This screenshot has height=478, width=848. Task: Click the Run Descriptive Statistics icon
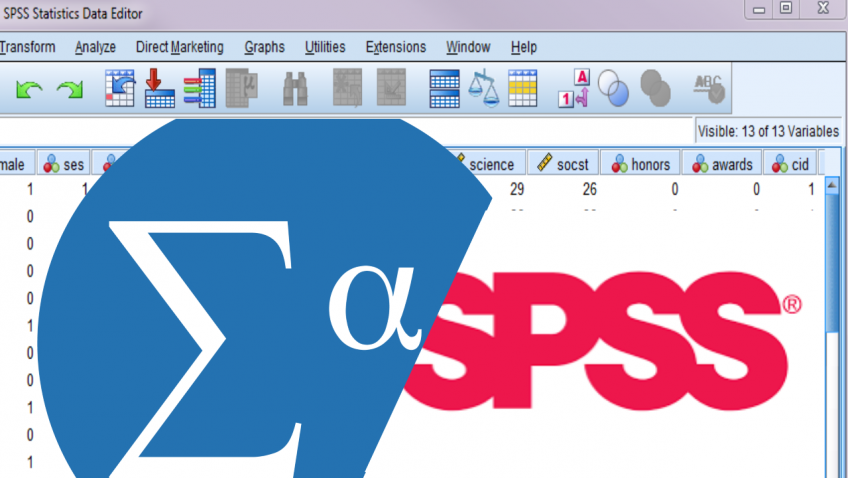[x=241, y=88]
